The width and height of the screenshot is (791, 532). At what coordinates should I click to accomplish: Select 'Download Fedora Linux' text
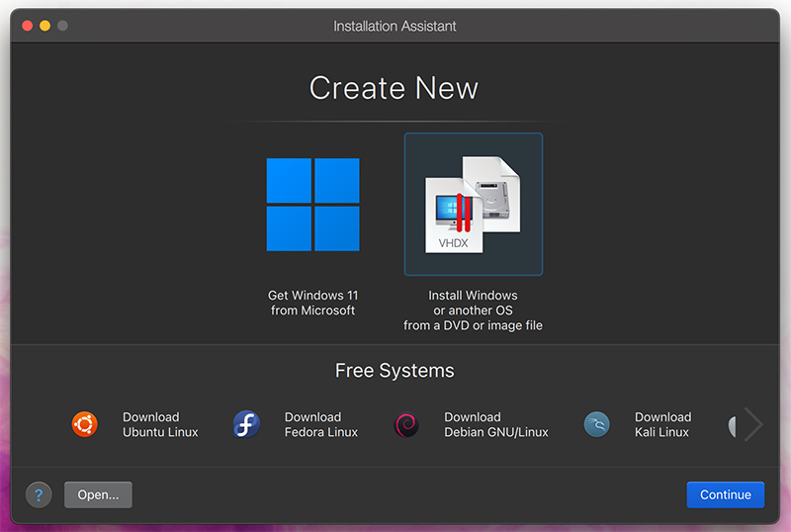321,424
